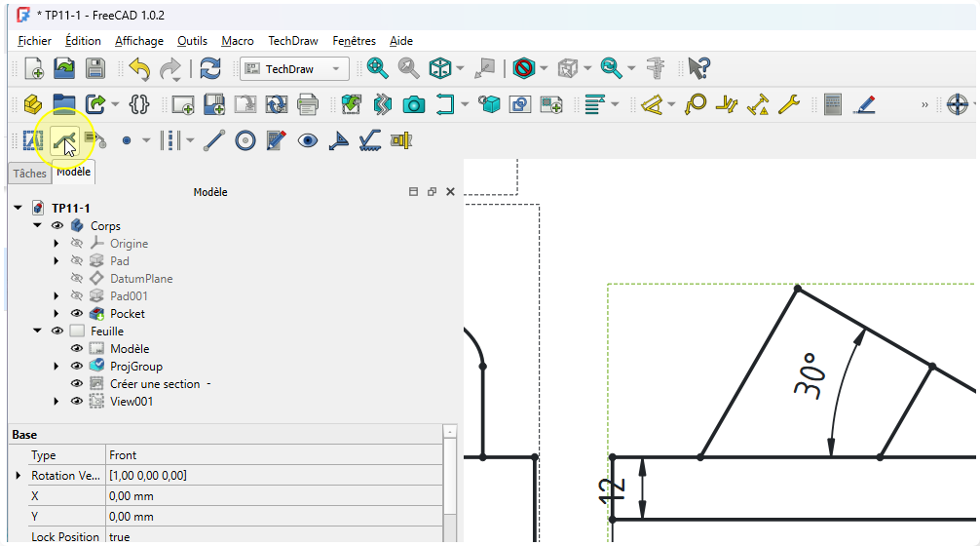Show the hidden Pad001 feature
This screenshot has width=980, height=546.
click(77, 296)
